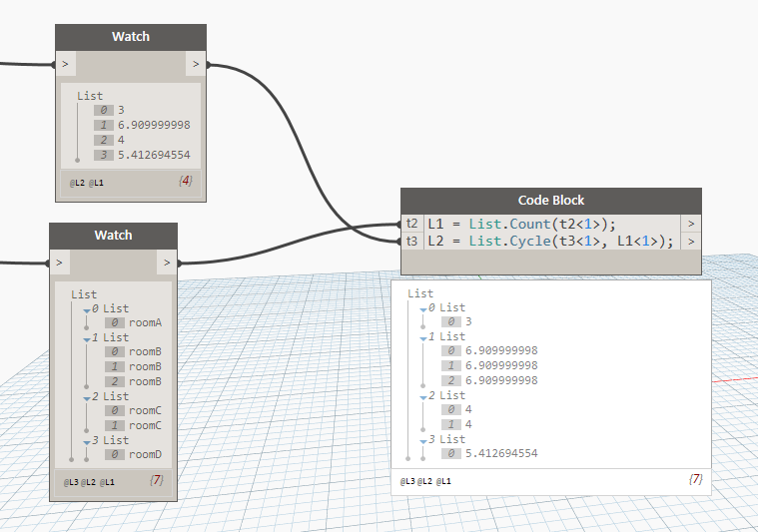Click the top Watch node's input port
758x532 pixels.
tap(66, 65)
